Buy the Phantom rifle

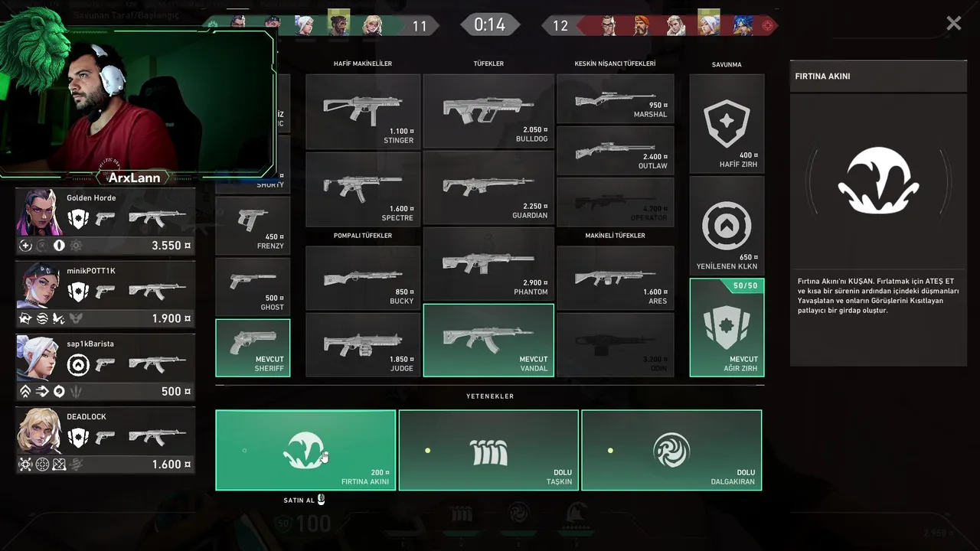(x=488, y=263)
